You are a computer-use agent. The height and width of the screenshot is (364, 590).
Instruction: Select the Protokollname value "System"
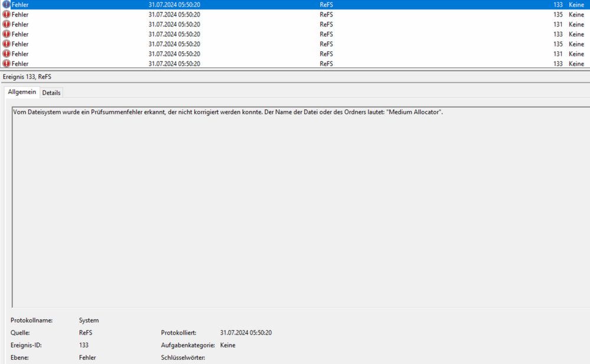click(88, 320)
